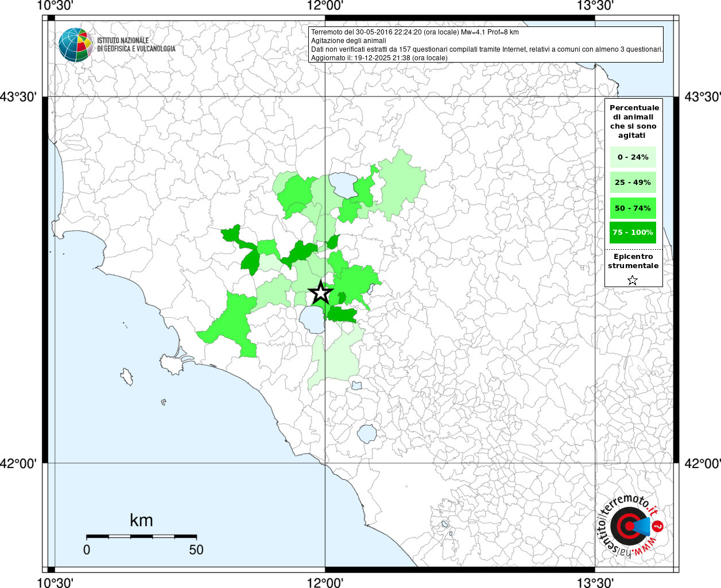Click the 'Agitazione degli animali' subtitle
721x588 pixels.
coord(348,41)
